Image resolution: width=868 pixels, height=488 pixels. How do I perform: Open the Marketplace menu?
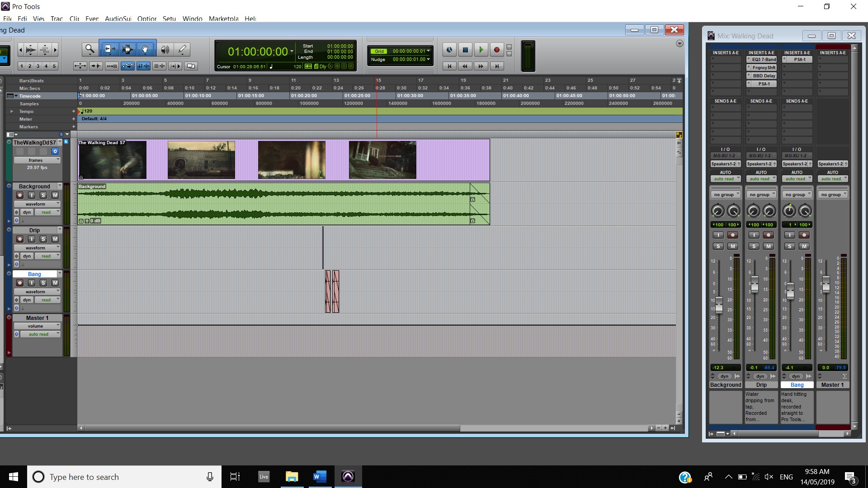(223, 19)
